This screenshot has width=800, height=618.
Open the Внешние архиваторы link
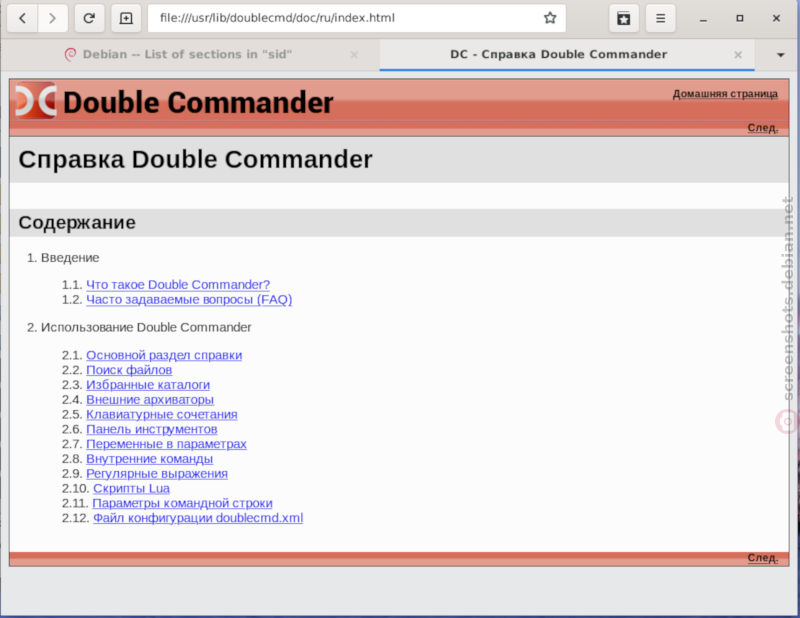tap(150, 400)
